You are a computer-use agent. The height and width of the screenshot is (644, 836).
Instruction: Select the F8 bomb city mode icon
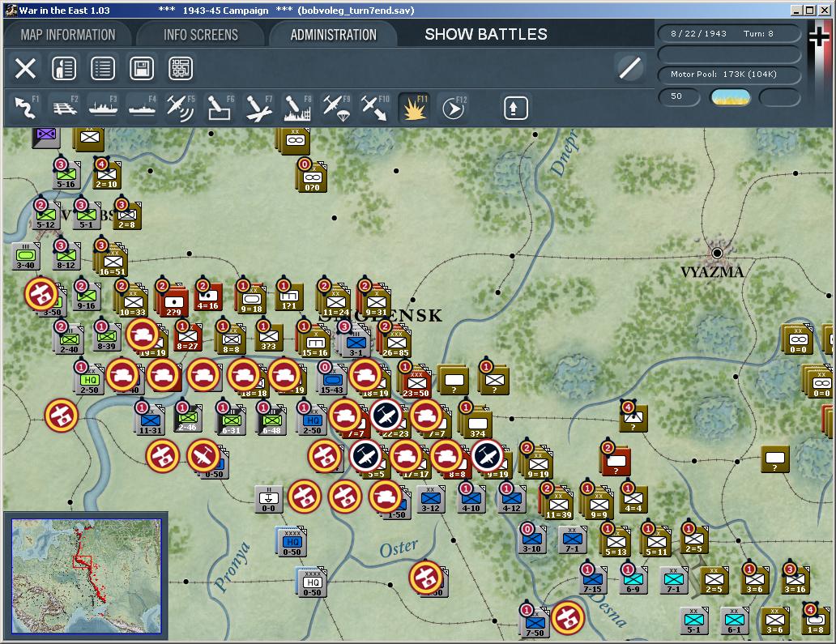298,107
